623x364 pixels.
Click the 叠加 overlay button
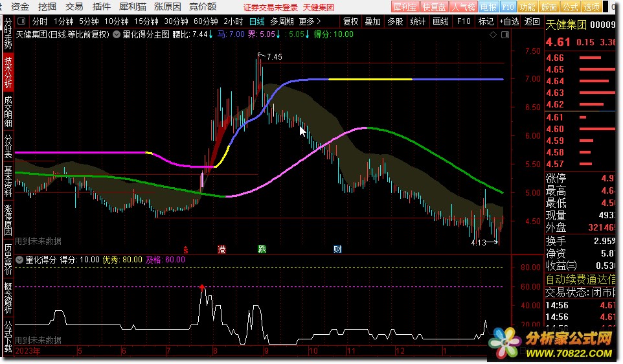pos(372,21)
